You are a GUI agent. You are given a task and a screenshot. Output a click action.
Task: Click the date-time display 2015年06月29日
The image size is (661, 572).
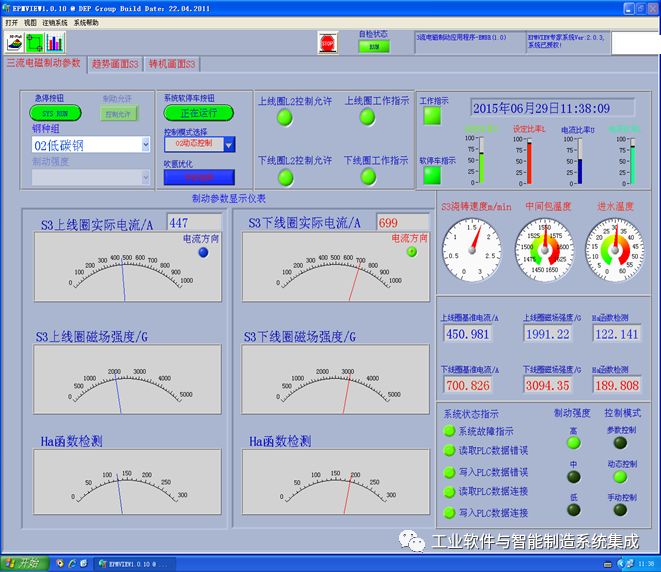(x=553, y=108)
